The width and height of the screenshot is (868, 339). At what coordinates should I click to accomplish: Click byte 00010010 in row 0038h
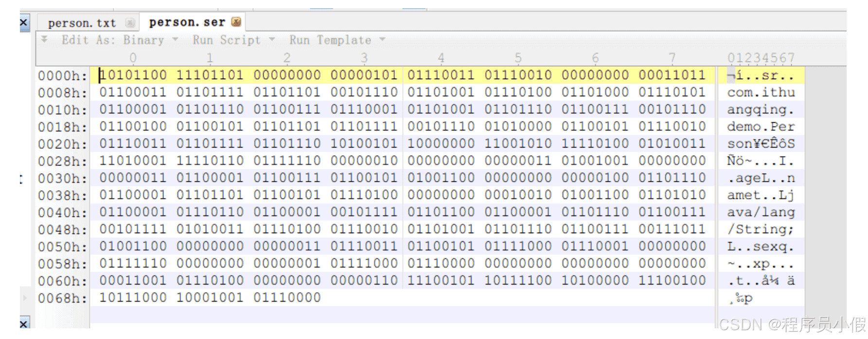(518, 195)
